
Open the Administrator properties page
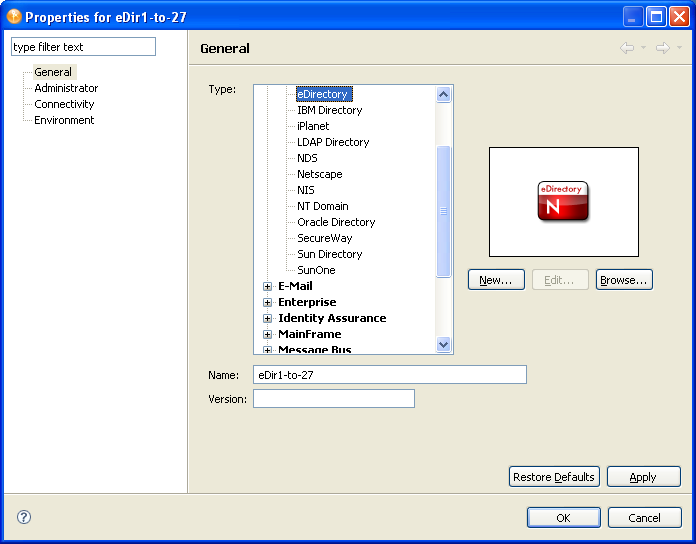tap(66, 88)
